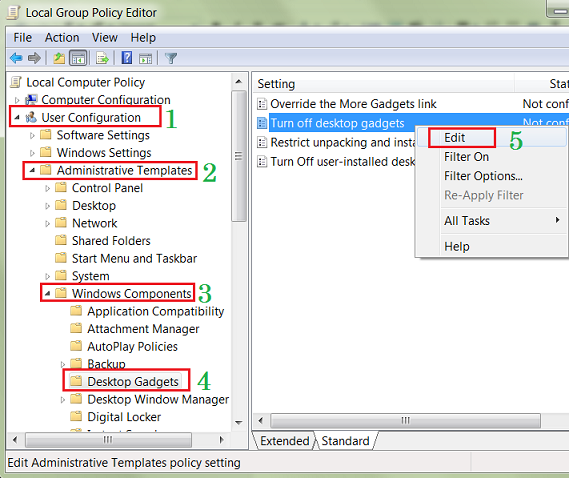Toggle the Show/Hide Action Pane icon
This screenshot has width=569, height=478.
(146, 58)
